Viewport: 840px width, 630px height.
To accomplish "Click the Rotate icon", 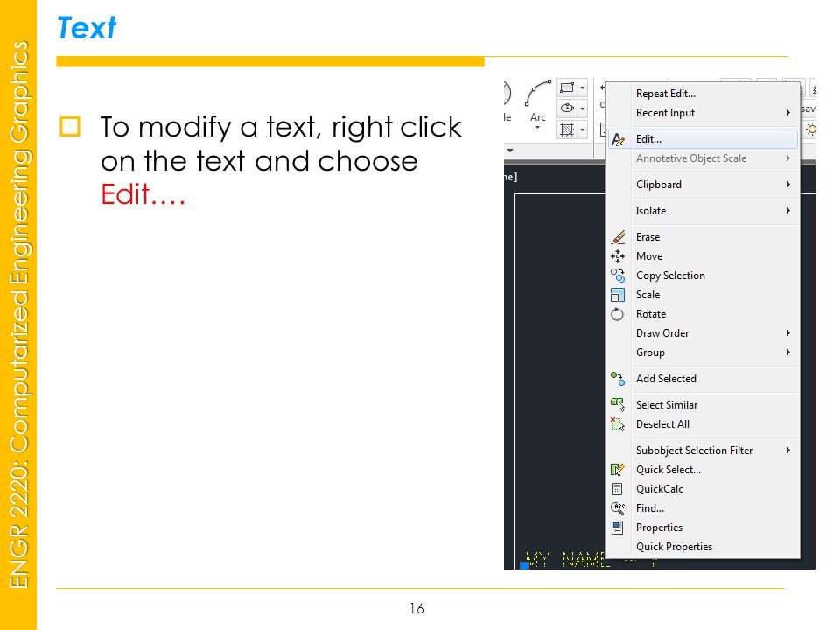I will point(618,314).
